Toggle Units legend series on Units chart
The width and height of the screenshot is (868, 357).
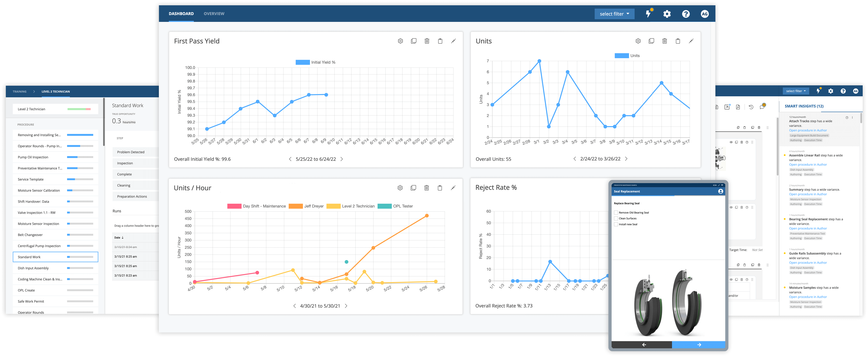[627, 56]
